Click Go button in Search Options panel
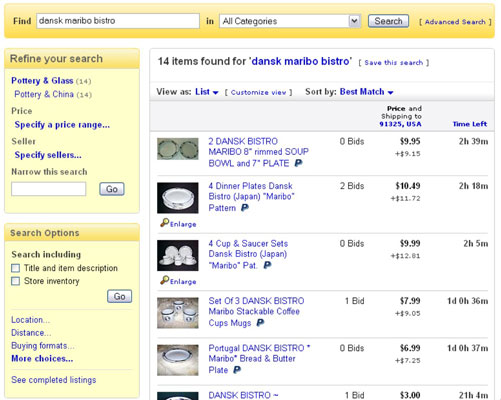The height and width of the screenshot is (400, 501). coord(119,296)
